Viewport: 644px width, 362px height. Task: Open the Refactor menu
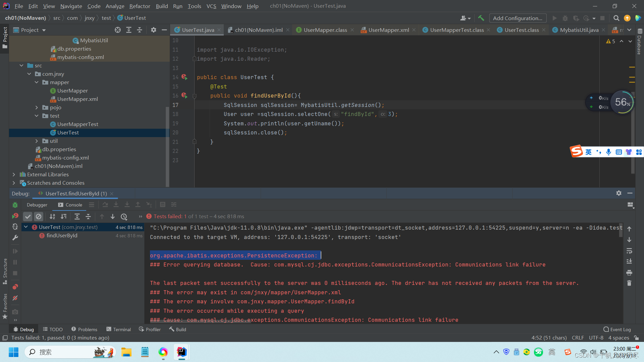[139, 6]
